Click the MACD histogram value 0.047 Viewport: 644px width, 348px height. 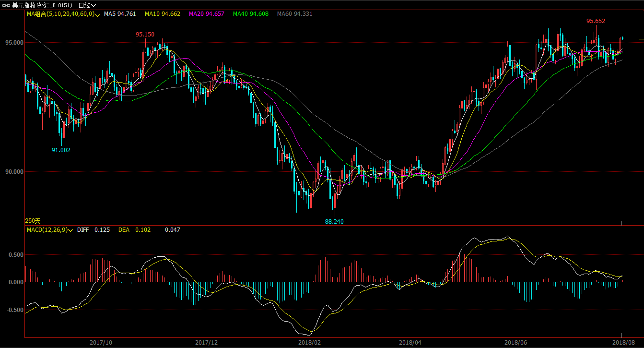173,230
